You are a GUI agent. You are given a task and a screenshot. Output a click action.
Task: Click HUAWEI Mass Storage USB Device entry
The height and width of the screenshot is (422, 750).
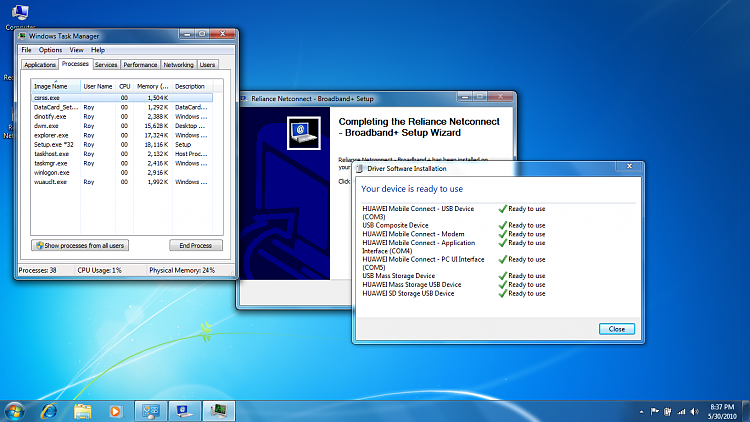coord(412,284)
